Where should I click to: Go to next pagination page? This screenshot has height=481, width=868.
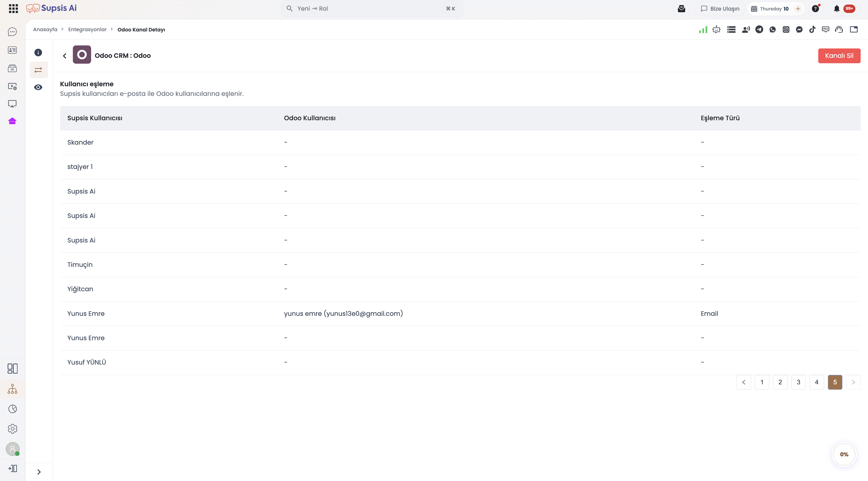pos(853,382)
